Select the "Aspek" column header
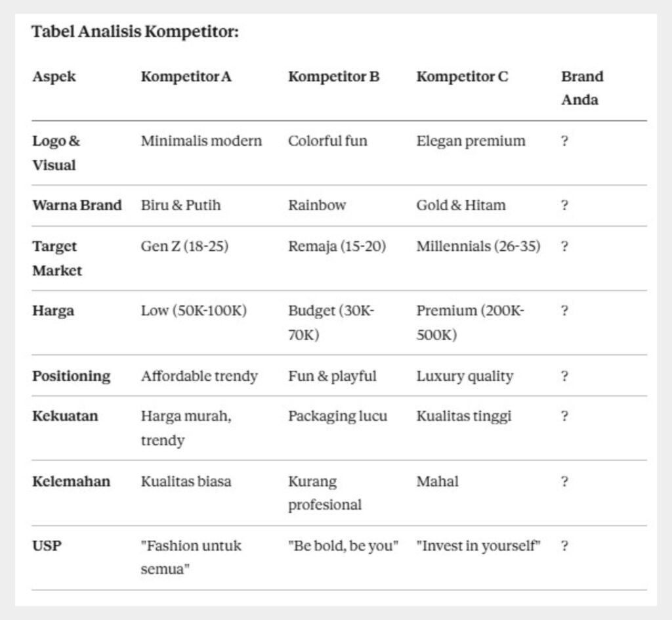Screen dimensions: 672x620 click(x=54, y=76)
